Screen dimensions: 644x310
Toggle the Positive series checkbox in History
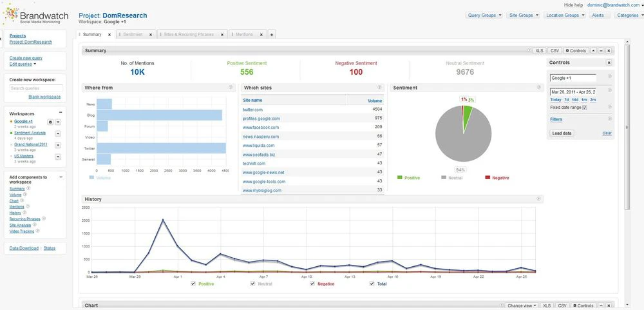(x=193, y=284)
